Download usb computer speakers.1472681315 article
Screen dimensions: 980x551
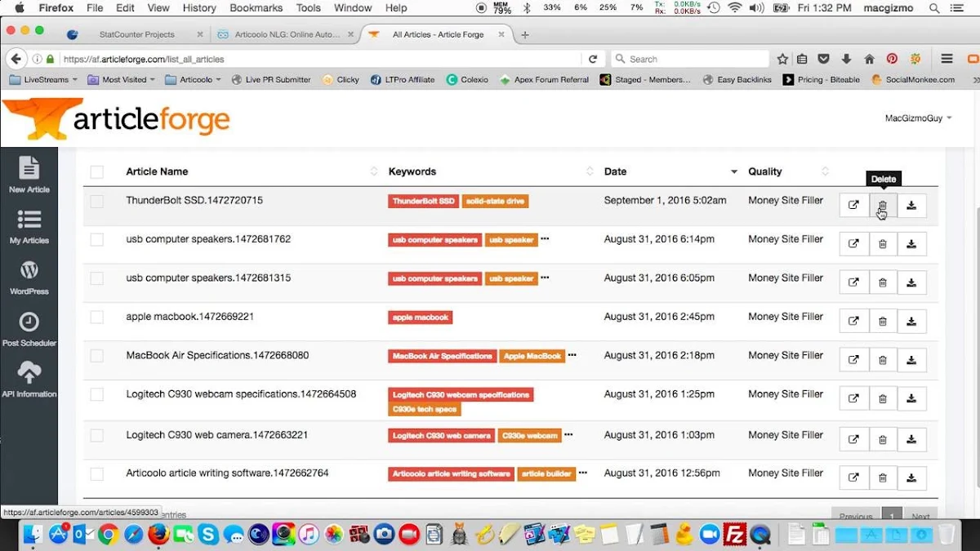911,282
